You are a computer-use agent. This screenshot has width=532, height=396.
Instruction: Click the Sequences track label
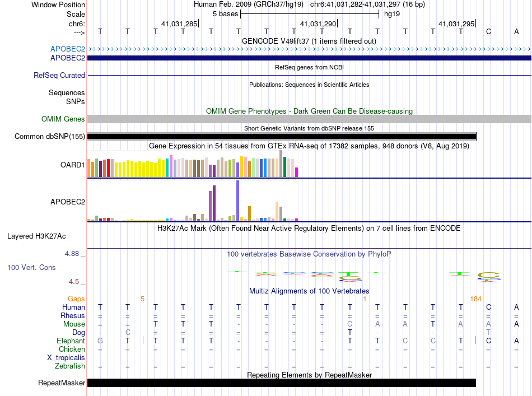point(67,92)
